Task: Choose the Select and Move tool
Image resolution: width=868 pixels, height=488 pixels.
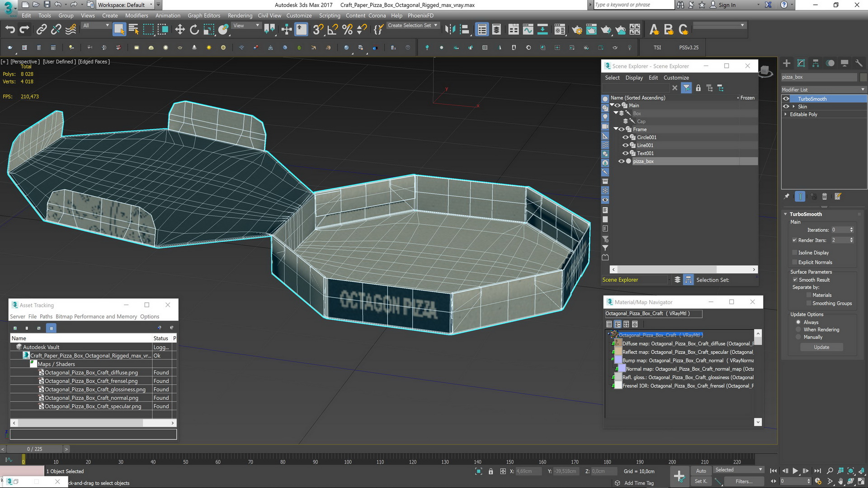Action: point(180,30)
